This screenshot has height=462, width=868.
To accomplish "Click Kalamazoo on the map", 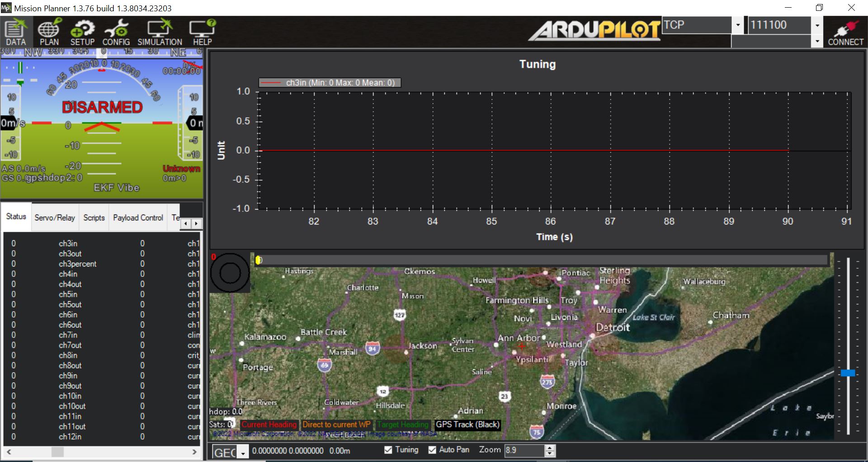I will 265,337.
